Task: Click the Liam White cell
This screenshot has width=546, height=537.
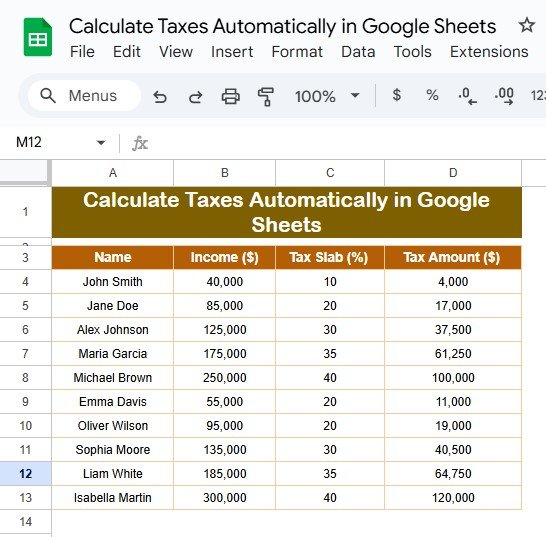Action: 112,474
